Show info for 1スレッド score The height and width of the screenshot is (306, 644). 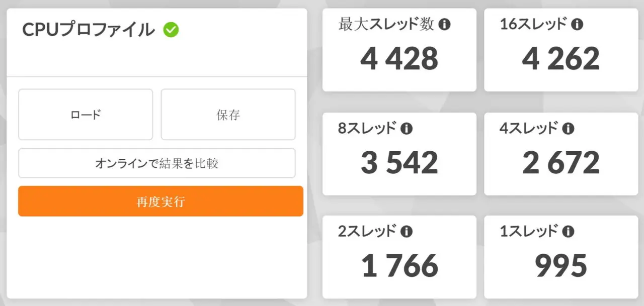(568, 232)
